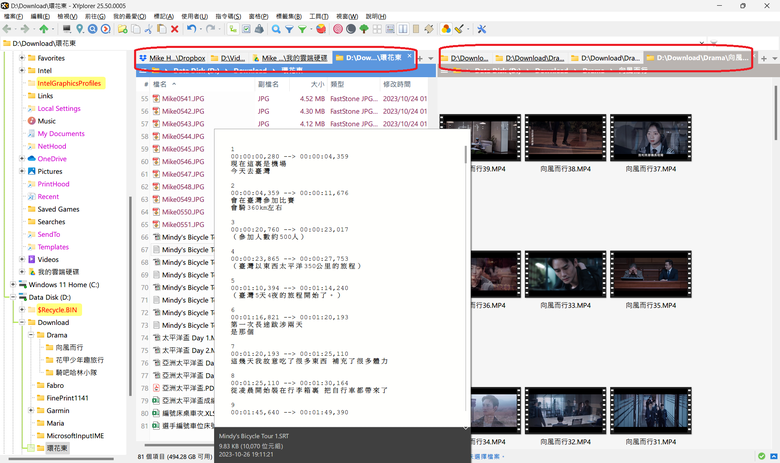Undo the last action
Image resolution: width=780 pixels, height=463 pixels.
pyautogui.click(x=192, y=29)
